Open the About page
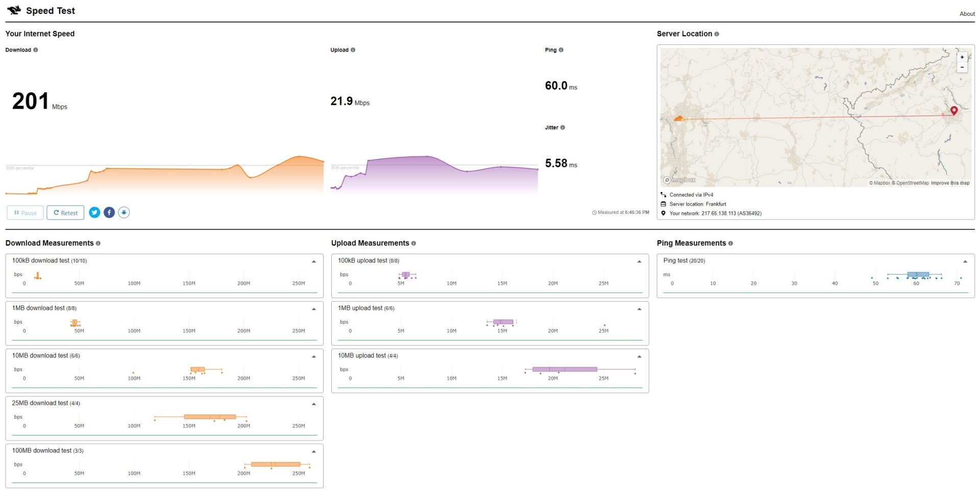 pos(967,14)
